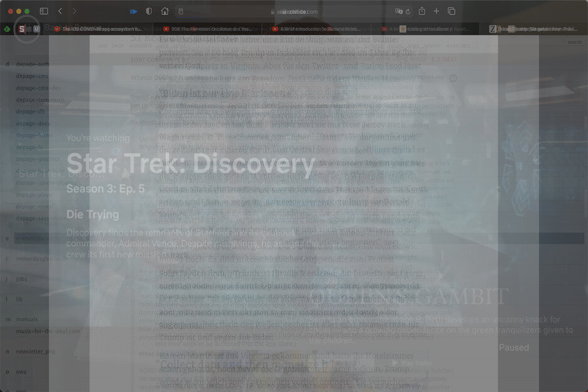This screenshot has width=588, height=392.
Task: Add a new tab with plus icon
Action: [436, 11]
